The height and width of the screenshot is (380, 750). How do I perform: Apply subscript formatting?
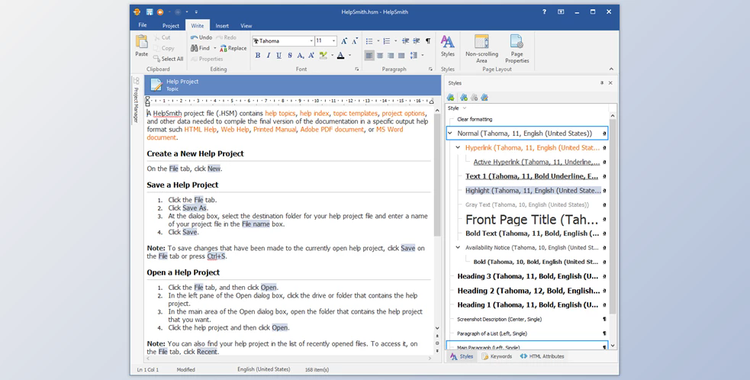[x=300, y=56]
